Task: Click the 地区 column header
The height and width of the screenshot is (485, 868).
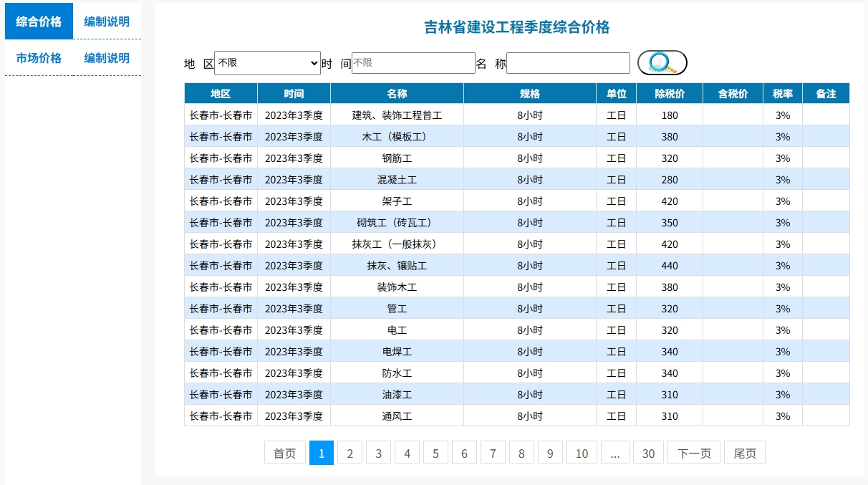Action: (221, 94)
